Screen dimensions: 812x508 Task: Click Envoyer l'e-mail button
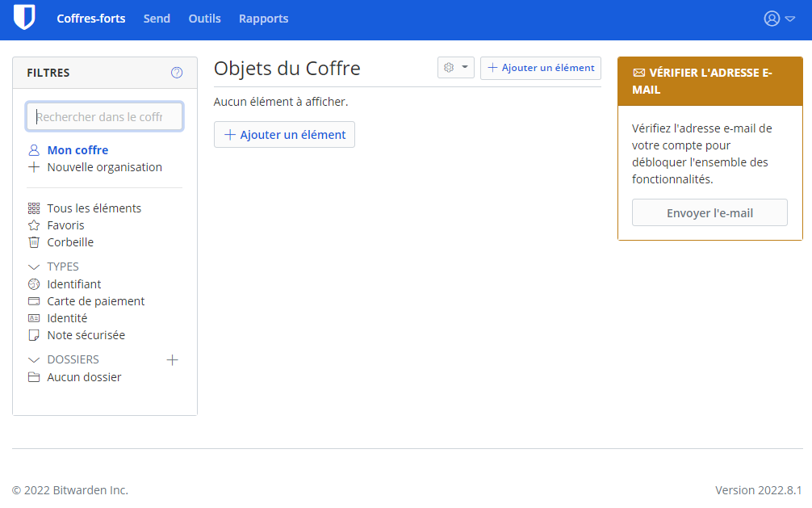pyautogui.click(x=709, y=212)
